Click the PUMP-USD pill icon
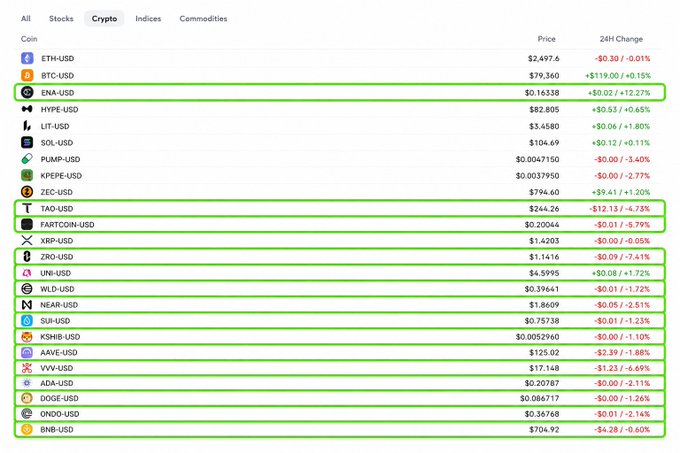The height and width of the screenshot is (453, 680). (27, 159)
